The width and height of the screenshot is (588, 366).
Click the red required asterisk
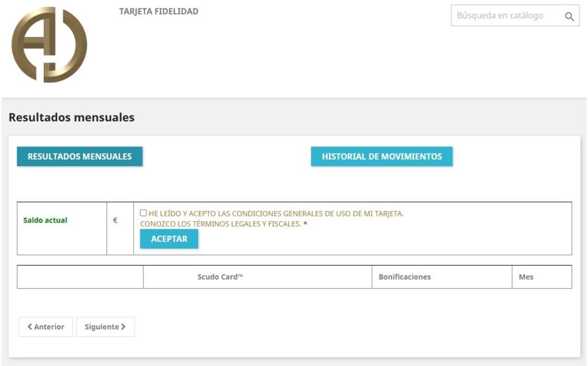point(305,224)
